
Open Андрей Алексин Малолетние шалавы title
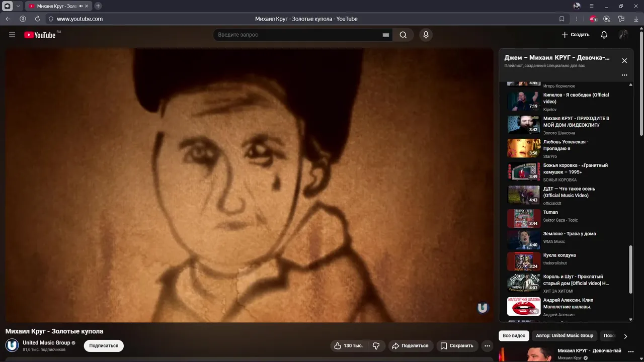click(569, 303)
